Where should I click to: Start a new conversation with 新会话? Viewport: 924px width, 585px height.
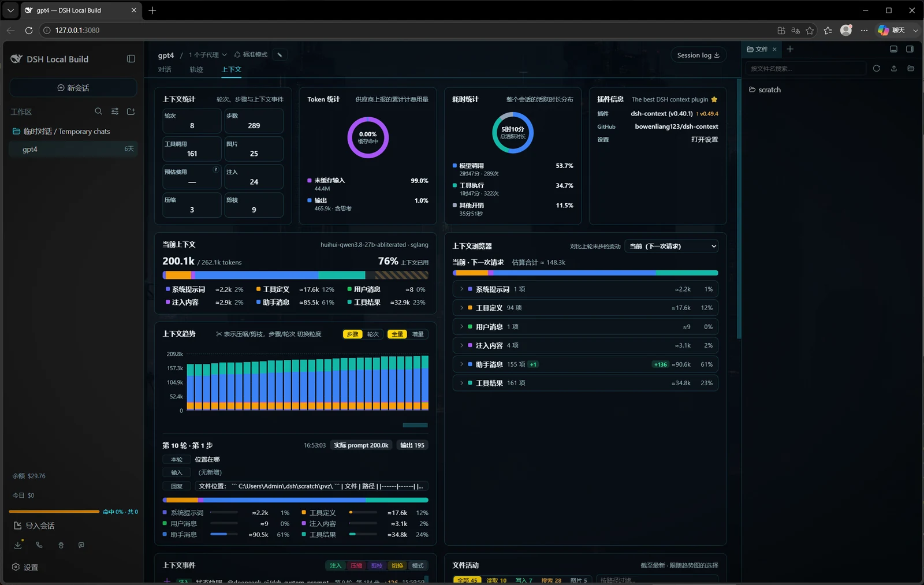pos(73,88)
